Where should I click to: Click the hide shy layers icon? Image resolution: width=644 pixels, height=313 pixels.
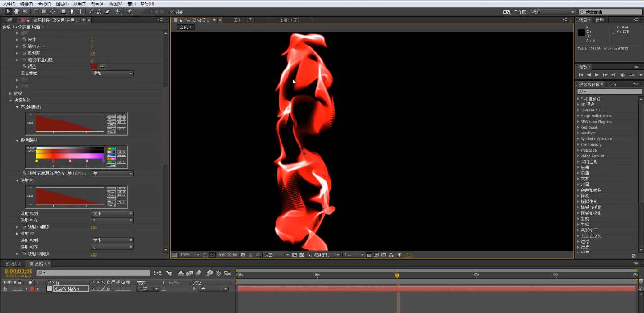coord(181,273)
